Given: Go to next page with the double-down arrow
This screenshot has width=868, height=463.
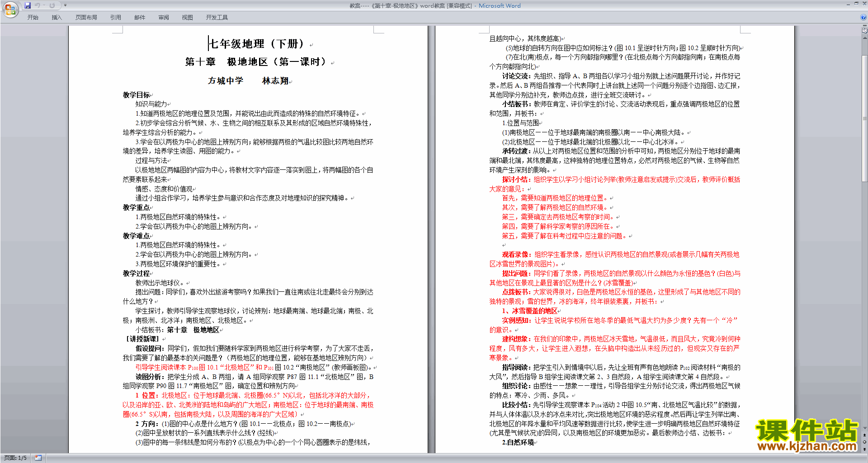Looking at the screenshot, I should [x=865, y=449].
